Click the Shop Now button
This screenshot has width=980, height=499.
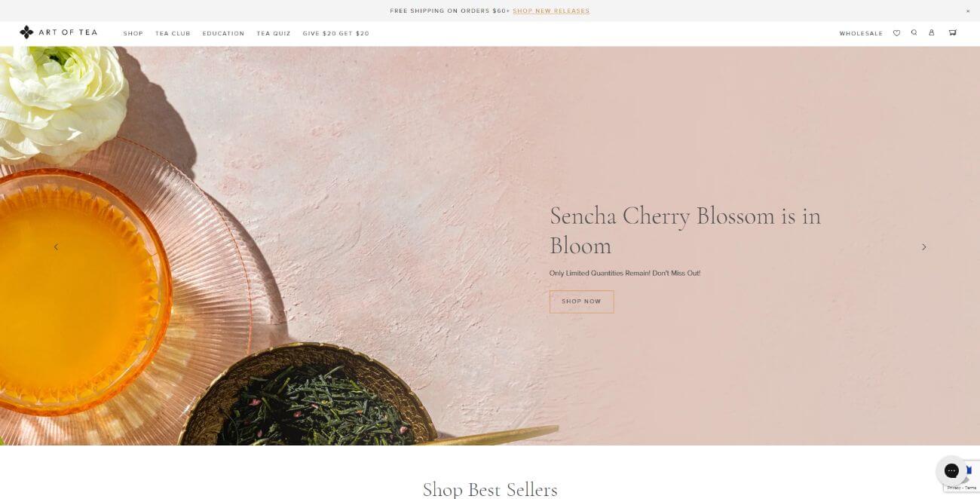(581, 302)
